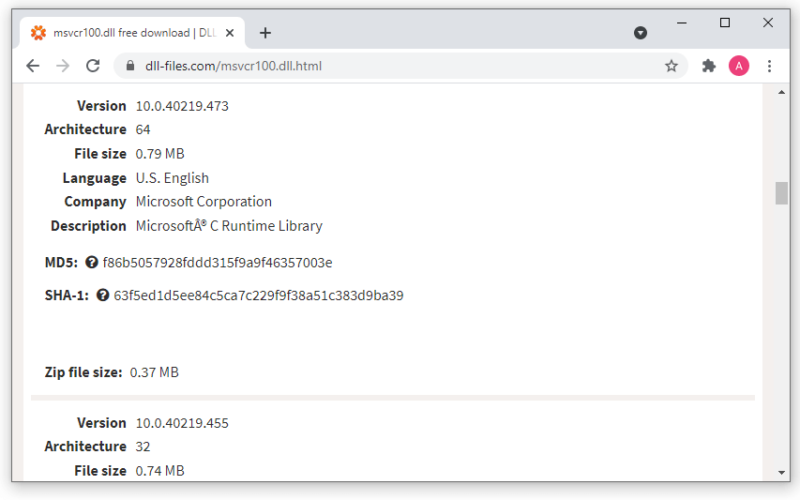This screenshot has height=500, width=800.
Task: Click the C Runtime Library description
Action: [x=229, y=226]
